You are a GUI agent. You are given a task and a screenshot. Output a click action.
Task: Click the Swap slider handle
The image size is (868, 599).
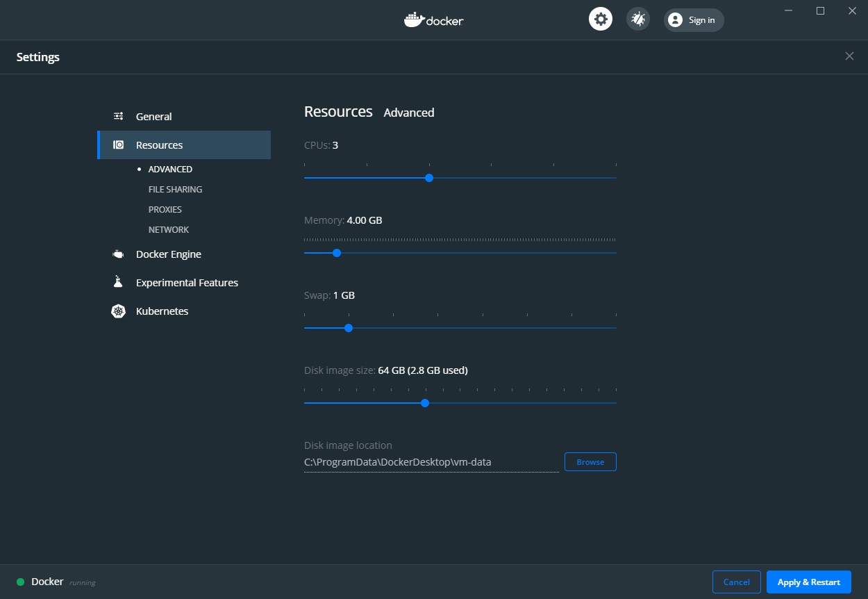click(349, 328)
